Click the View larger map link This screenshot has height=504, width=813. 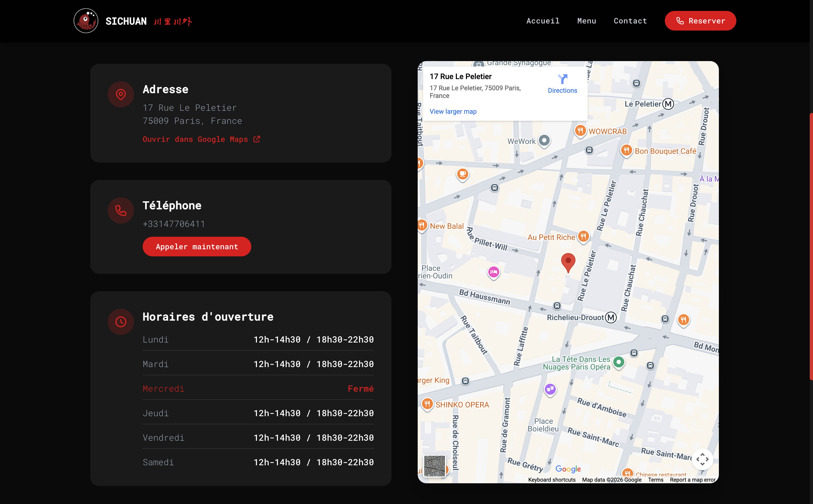pos(453,111)
